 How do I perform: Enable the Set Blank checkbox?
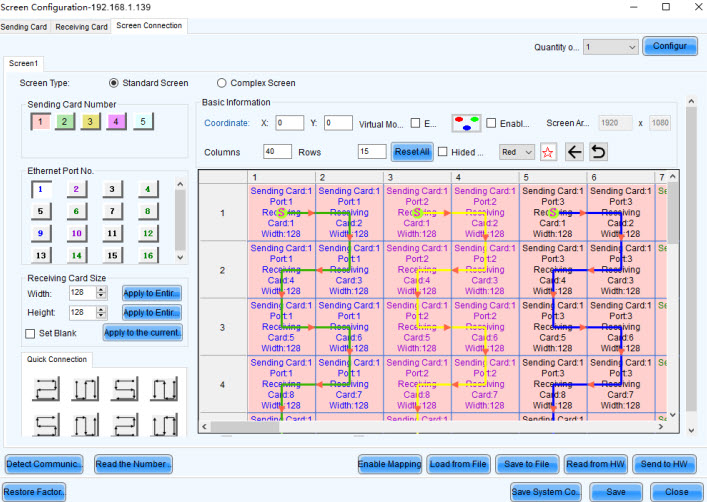(31, 333)
